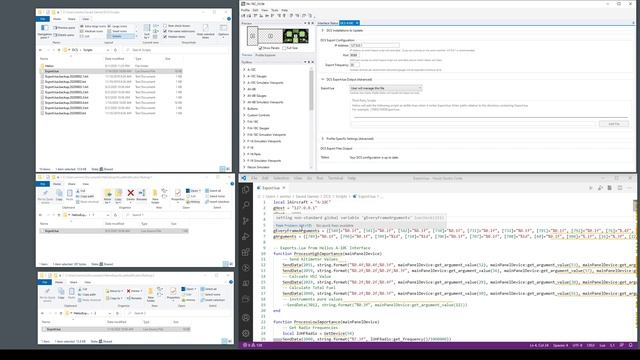
Task: Open the Manage gear in VS Code
Action: pyautogui.click(x=246, y=333)
